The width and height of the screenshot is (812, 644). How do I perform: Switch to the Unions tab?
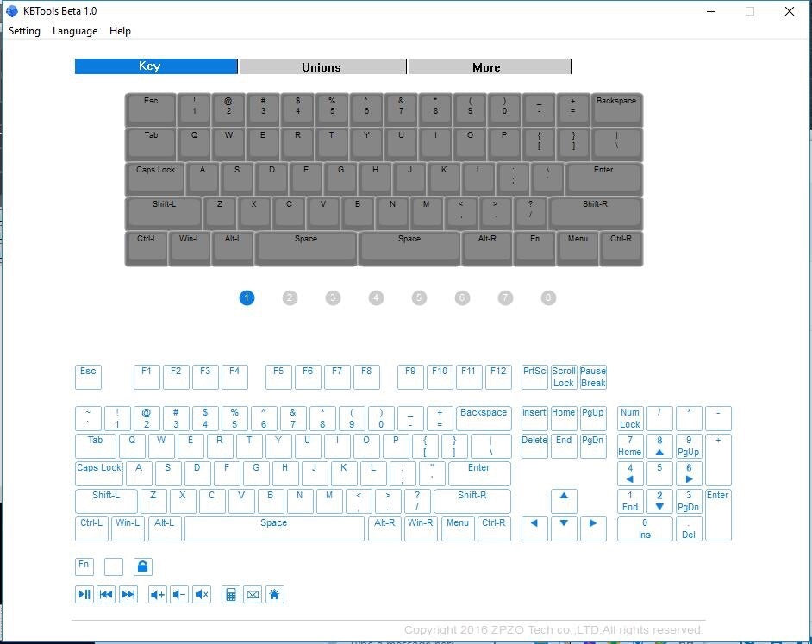(322, 66)
